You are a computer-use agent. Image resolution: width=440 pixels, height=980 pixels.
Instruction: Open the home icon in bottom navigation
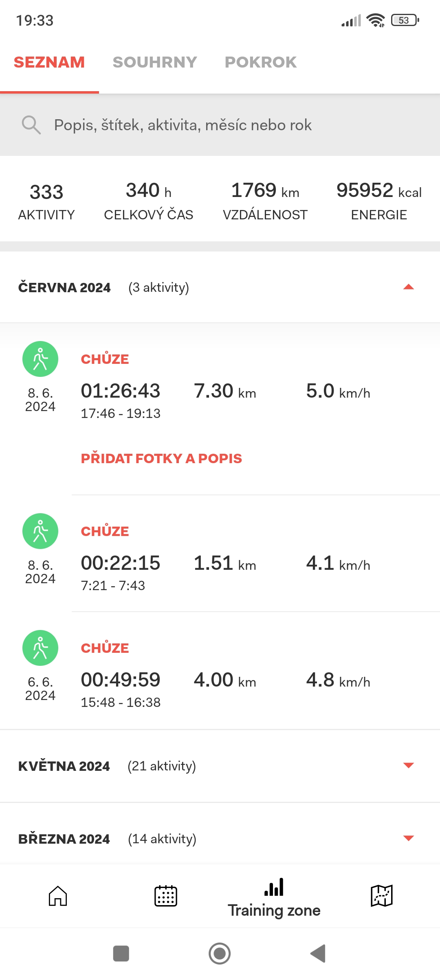click(x=58, y=896)
